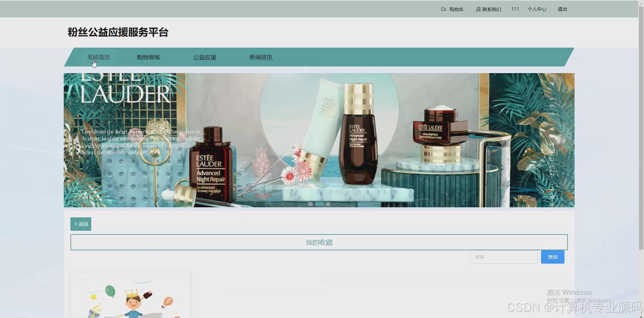644x318 pixels.
Task: Navigate to 系统首页 menu item
Action: (x=99, y=57)
